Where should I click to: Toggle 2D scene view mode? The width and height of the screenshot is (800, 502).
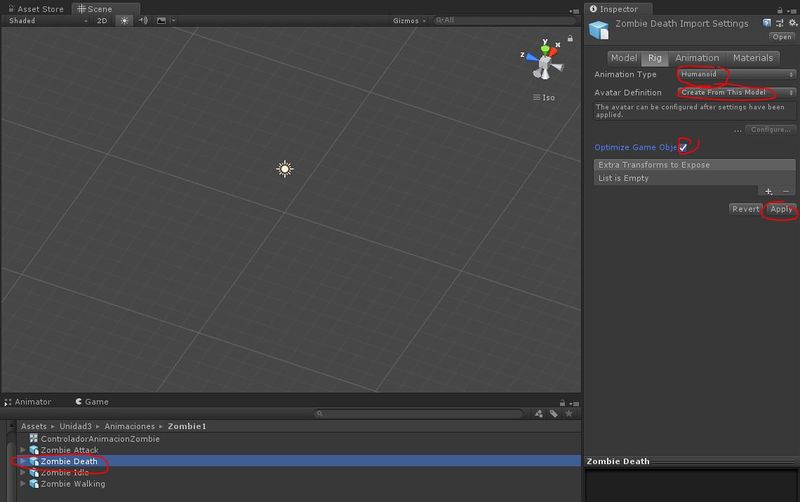click(102, 20)
